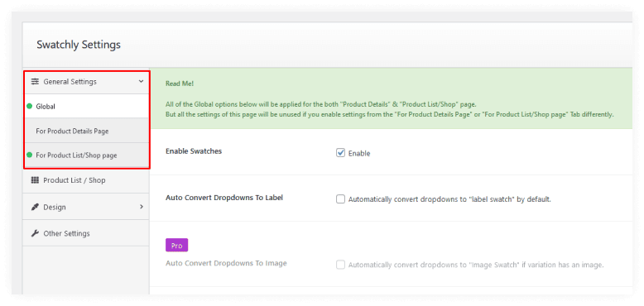Click the purple Pro badge
This screenshot has height=306, width=644.
[x=176, y=246]
